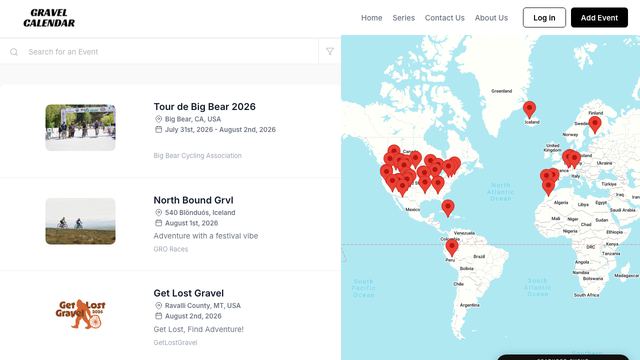Image resolution: width=640 pixels, height=360 pixels.
Task: Open the Tour de Big Bear 2026 title
Action: point(204,107)
